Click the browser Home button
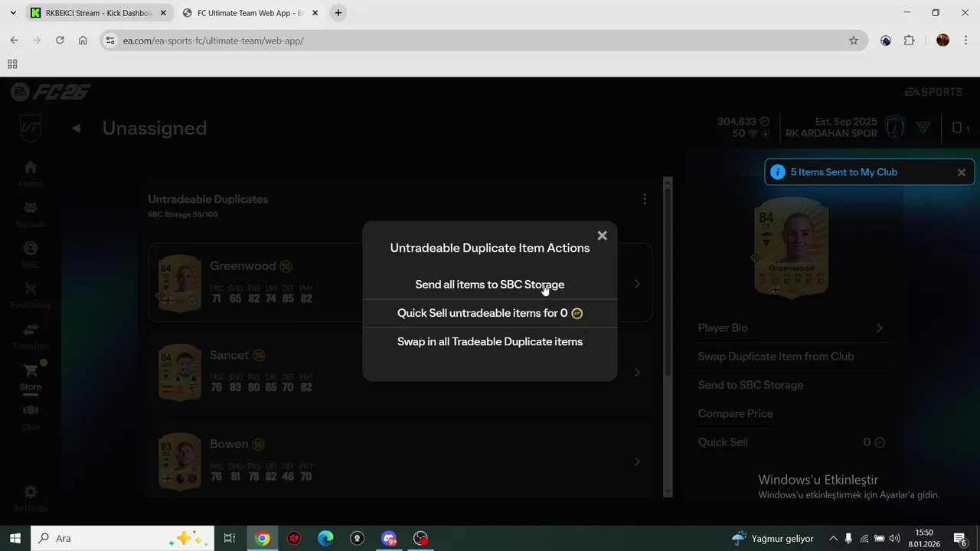 [83, 41]
